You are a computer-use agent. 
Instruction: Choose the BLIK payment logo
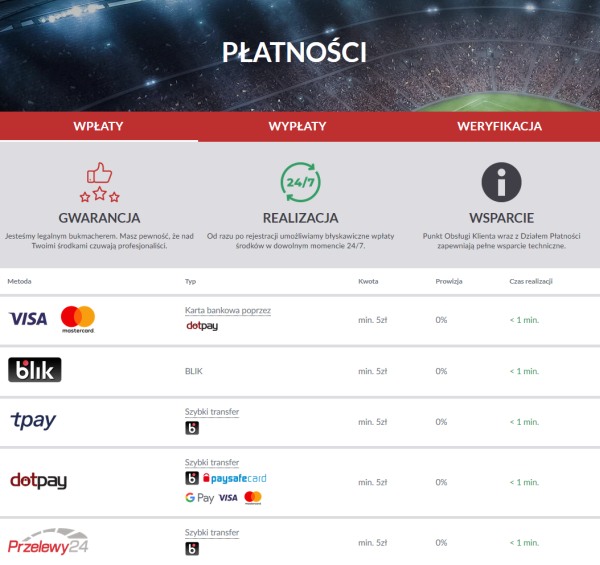(34, 370)
